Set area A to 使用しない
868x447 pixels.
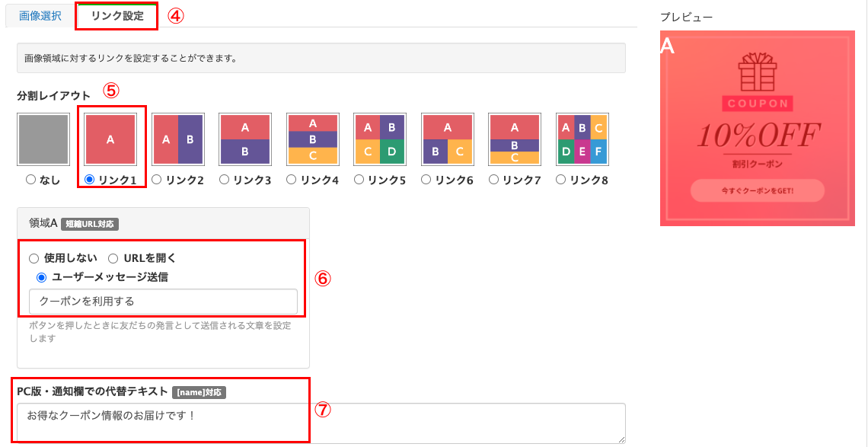(34, 258)
